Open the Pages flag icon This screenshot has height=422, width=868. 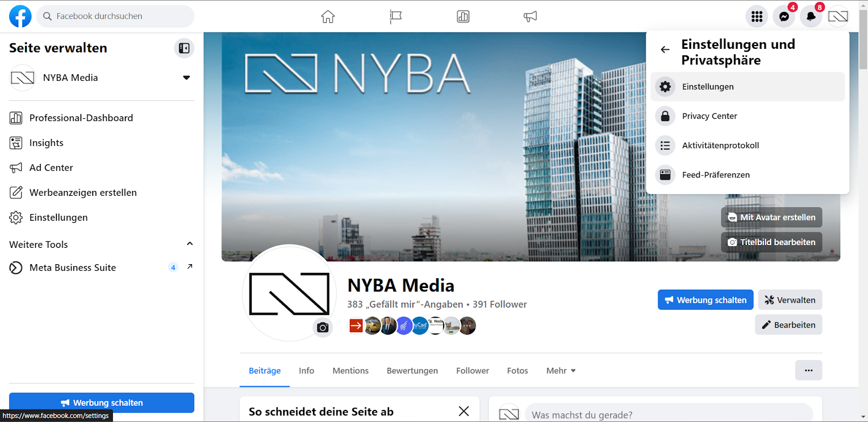click(395, 17)
